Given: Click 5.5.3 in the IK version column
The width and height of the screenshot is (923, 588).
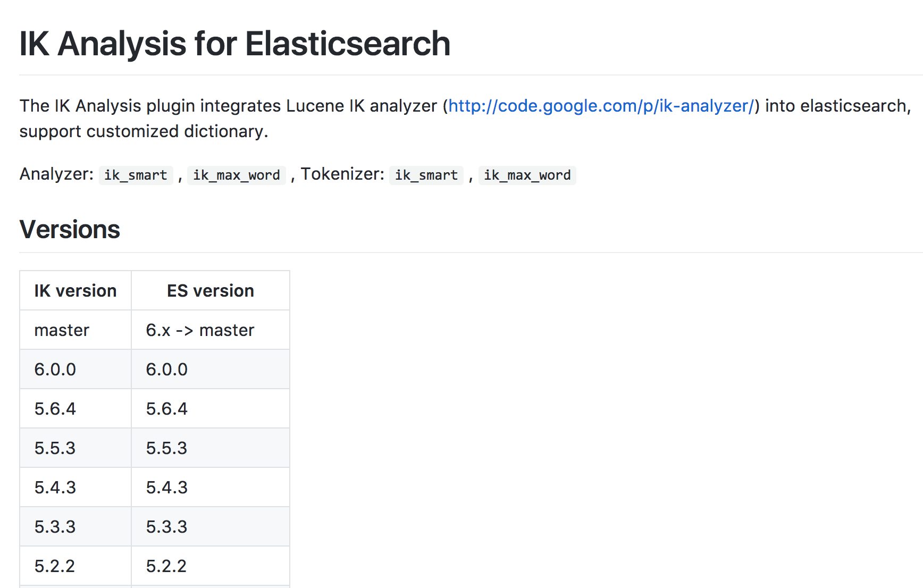Looking at the screenshot, I should 75,448.
